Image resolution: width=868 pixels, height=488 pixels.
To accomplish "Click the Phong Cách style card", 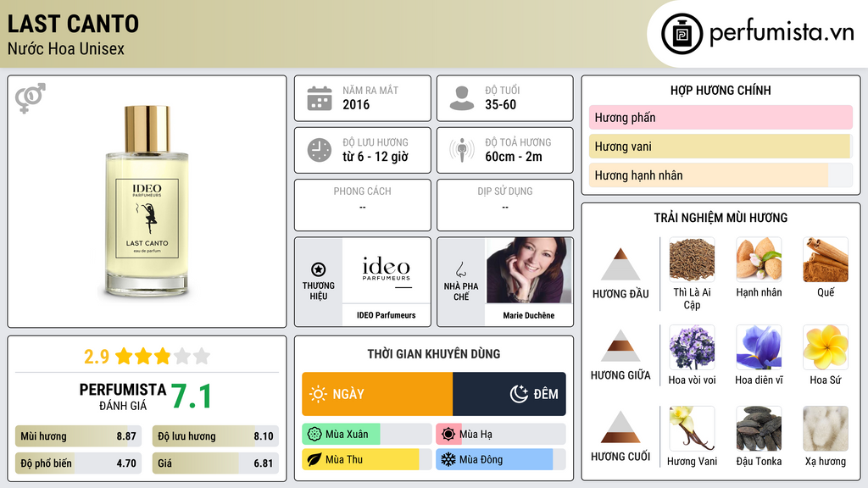I will click(x=363, y=205).
